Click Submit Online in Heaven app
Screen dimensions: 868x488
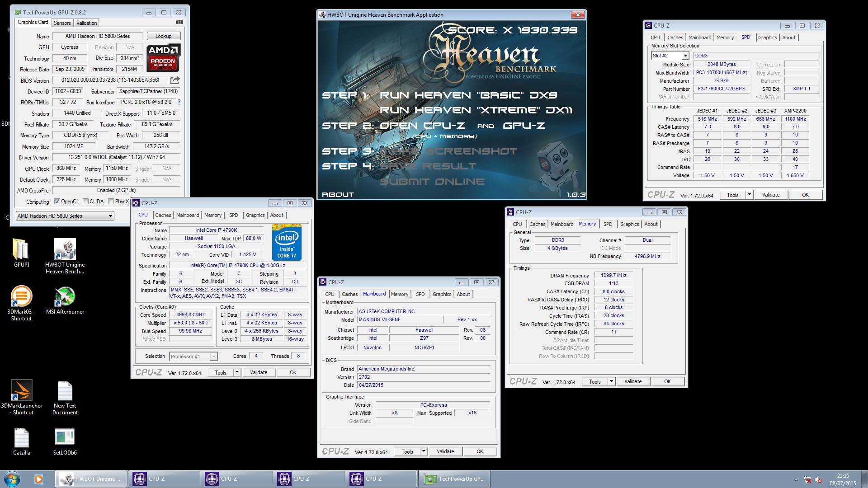432,182
